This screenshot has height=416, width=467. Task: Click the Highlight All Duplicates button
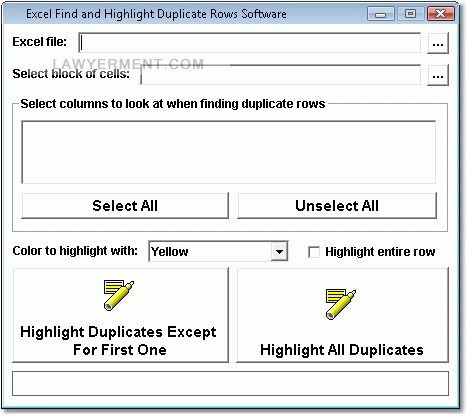point(343,315)
